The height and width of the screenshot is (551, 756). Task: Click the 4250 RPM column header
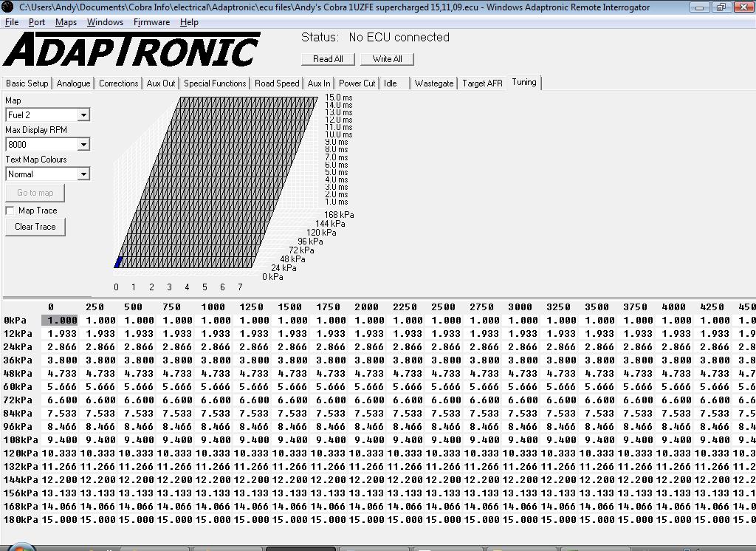point(712,307)
